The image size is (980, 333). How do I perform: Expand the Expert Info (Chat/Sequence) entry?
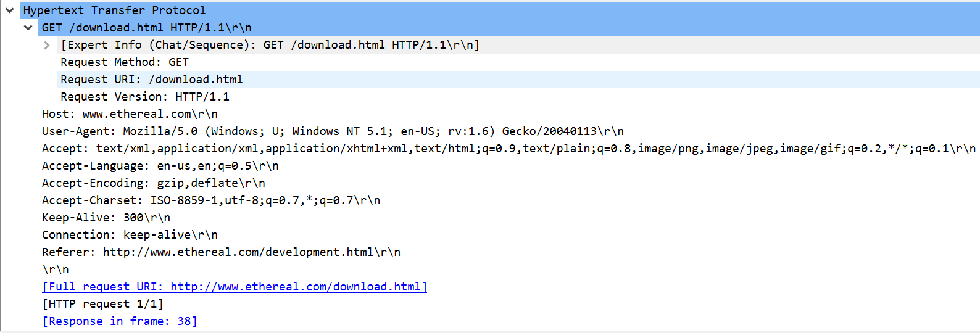pos(47,45)
